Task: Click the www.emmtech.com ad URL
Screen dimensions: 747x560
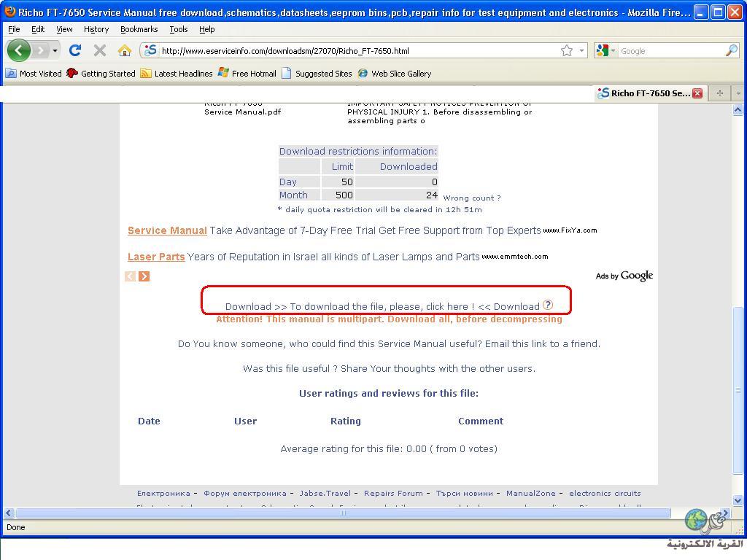Action: (x=515, y=257)
